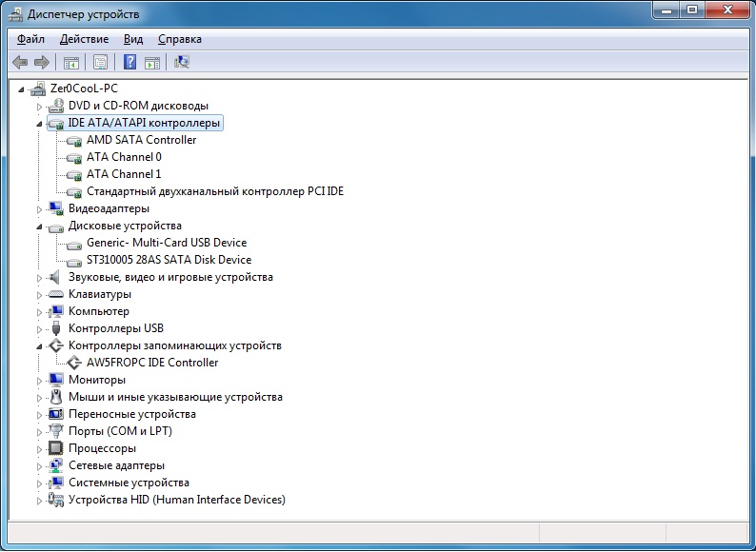Screen dimensions: 756x552
Task: Open the Вид menu
Action: (133, 39)
